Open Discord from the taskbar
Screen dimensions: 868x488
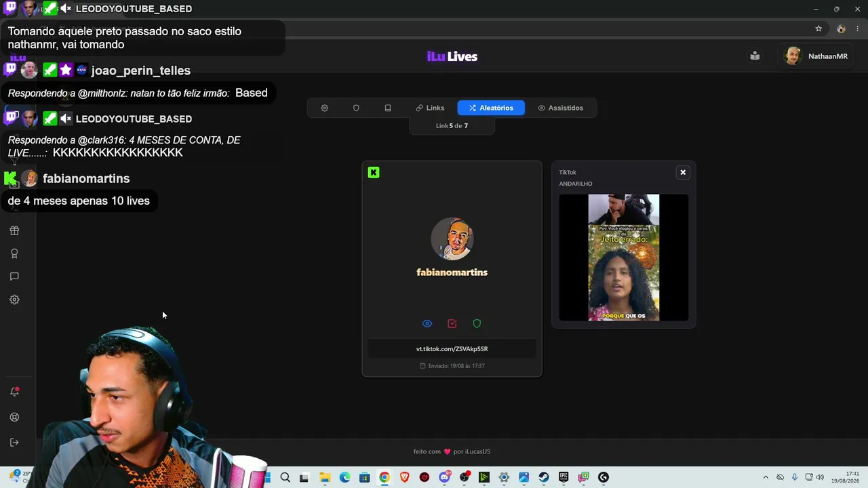pos(444,477)
